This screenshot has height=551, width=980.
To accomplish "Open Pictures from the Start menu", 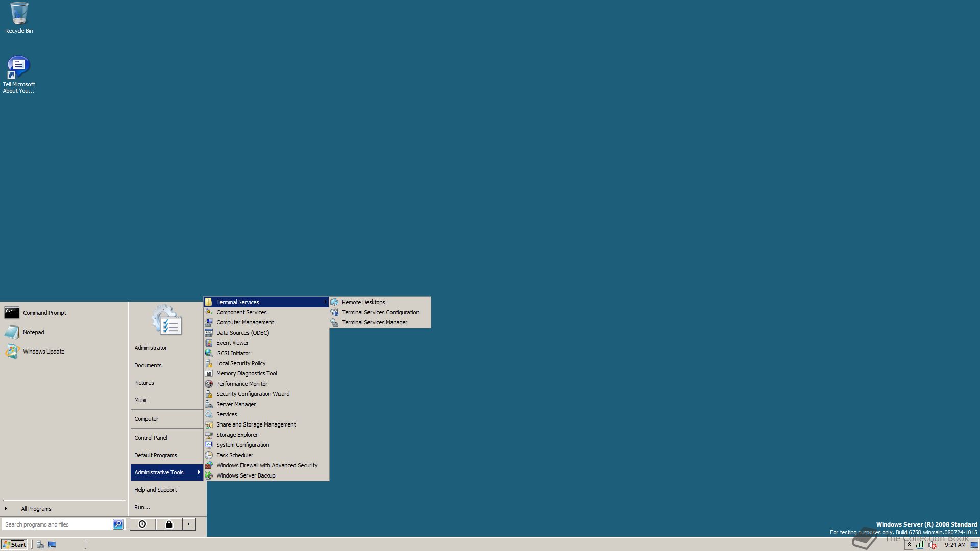I will [x=144, y=383].
